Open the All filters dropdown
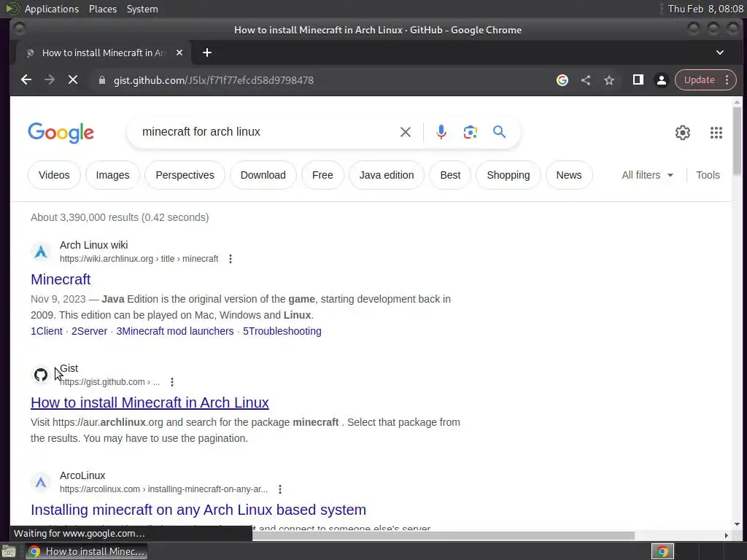Screen dimensions: 747x560 coord(648,175)
